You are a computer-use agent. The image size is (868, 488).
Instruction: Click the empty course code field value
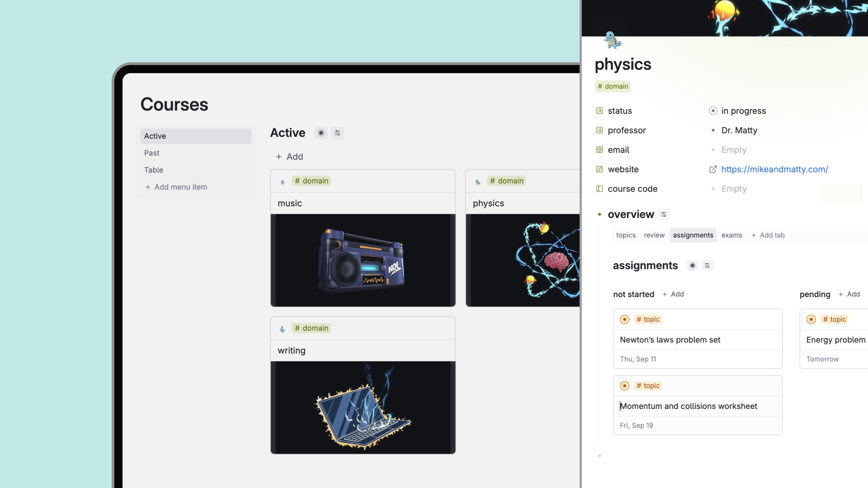coord(734,188)
